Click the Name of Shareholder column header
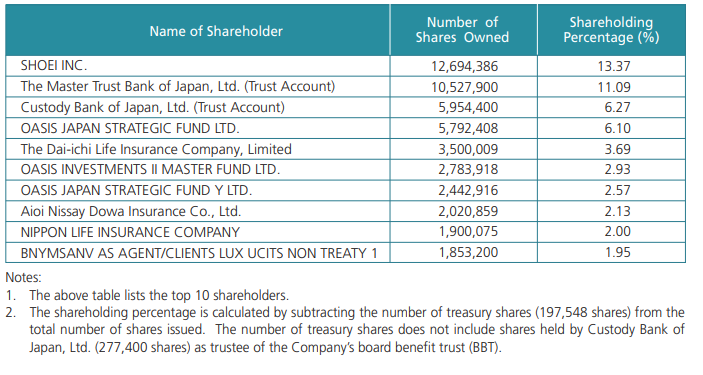Screen dimensions: 703x375 coord(216,31)
